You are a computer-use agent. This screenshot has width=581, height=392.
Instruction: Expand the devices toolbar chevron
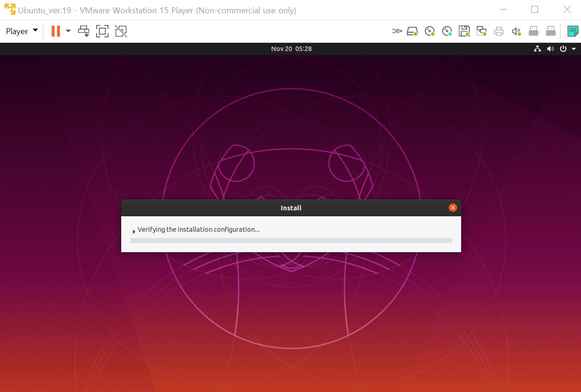pyautogui.click(x=397, y=31)
